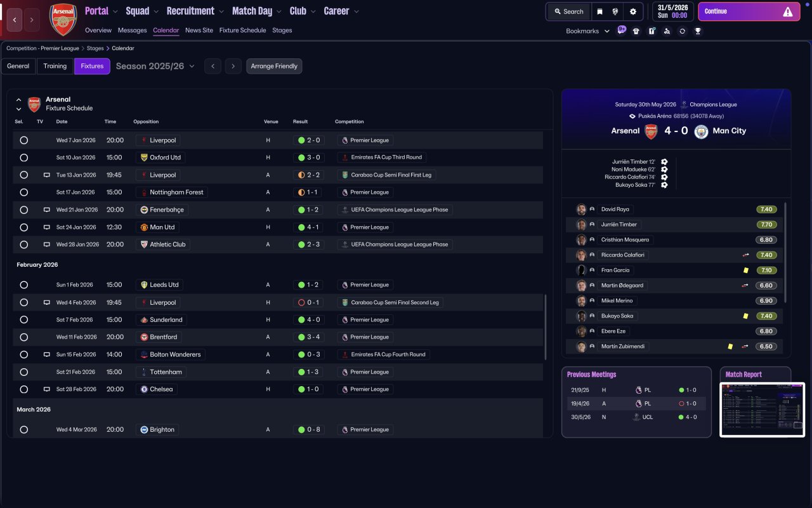Select the Tottenham fixture radio button

coord(24,372)
